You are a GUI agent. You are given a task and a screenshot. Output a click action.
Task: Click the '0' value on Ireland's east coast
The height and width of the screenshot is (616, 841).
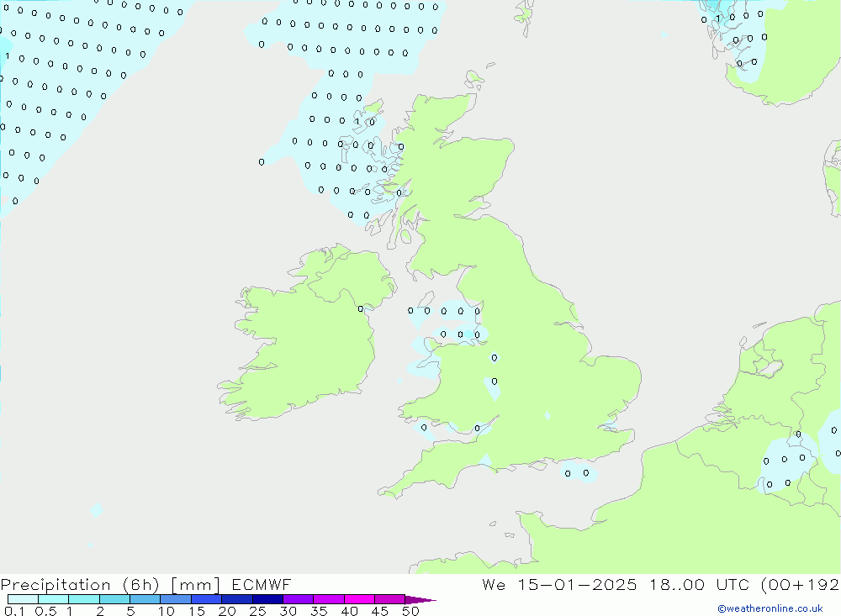(361, 308)
